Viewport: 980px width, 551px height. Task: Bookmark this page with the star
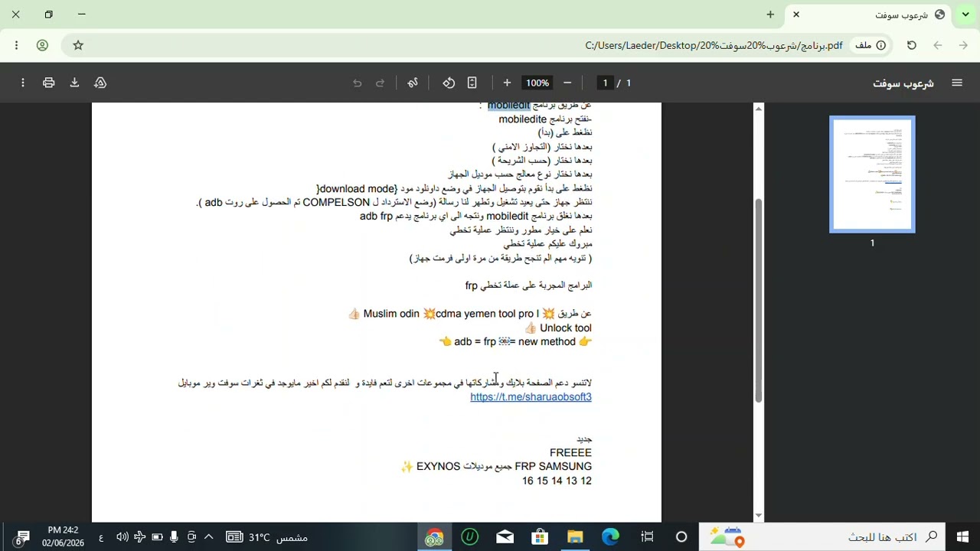click(78, 45)
